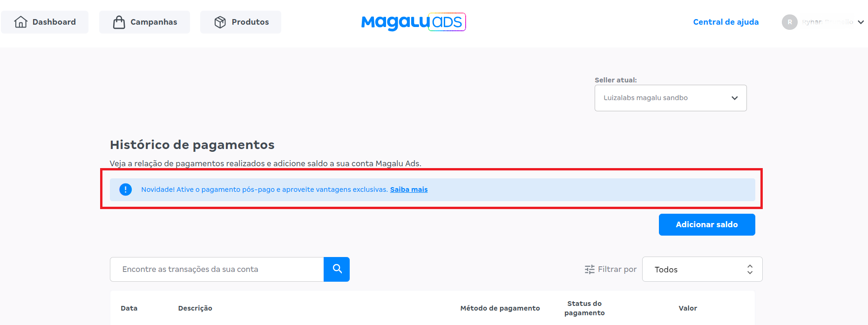
Task: Click the user avatar circle R
Action: [x=789, y=22]
